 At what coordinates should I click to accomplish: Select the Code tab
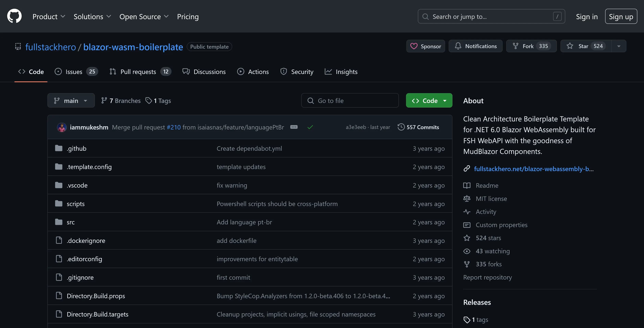31,72
